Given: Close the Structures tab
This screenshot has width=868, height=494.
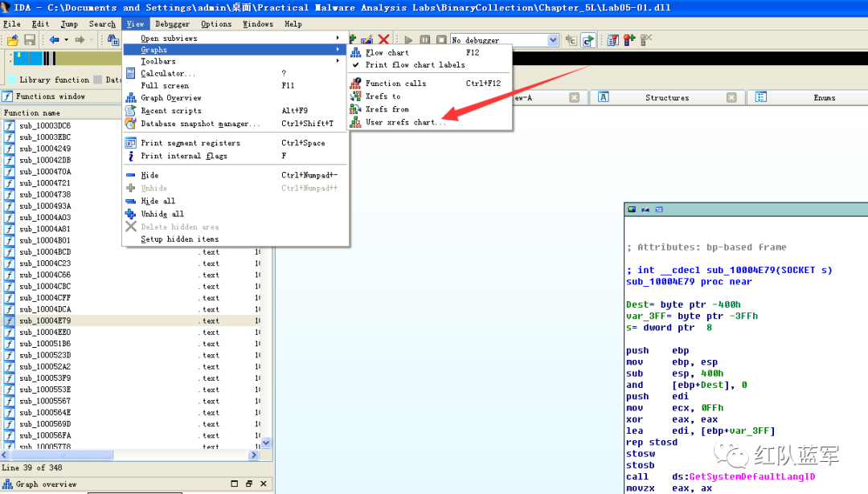Looking at the screenshot, I should [x=731, y=97].
